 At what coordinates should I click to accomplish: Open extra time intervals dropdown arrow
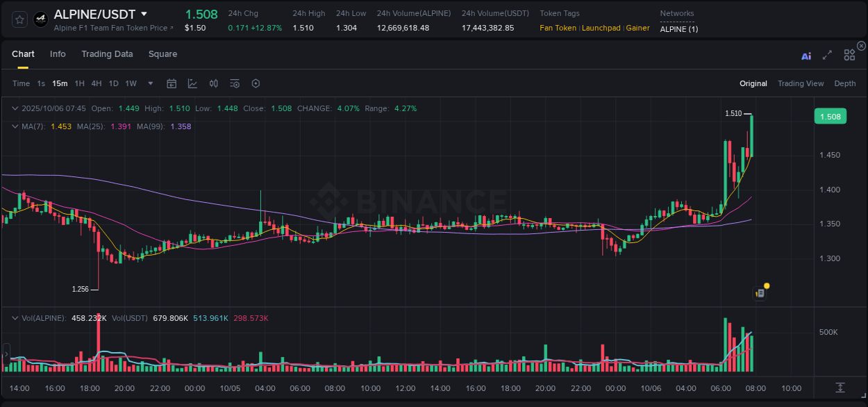pyautogui.click(x=150, y=83)
